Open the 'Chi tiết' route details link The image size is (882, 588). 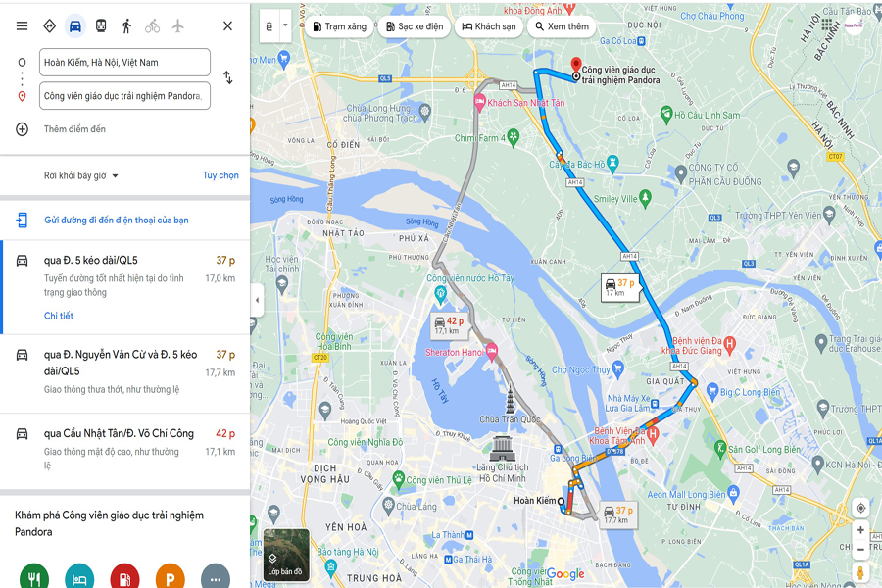pos(59,316)
